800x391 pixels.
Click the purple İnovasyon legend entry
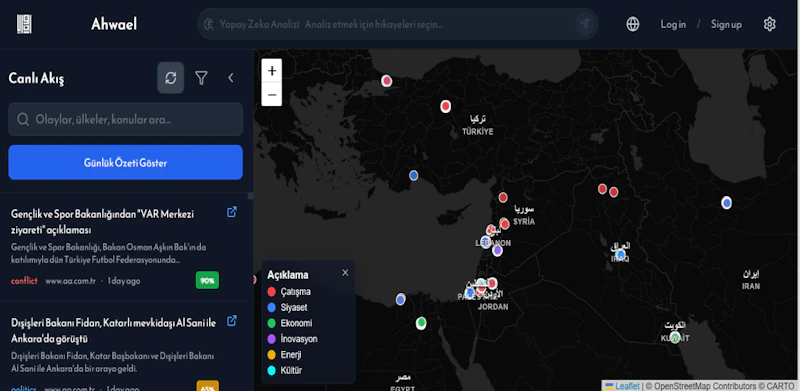(x=292, y=339)
